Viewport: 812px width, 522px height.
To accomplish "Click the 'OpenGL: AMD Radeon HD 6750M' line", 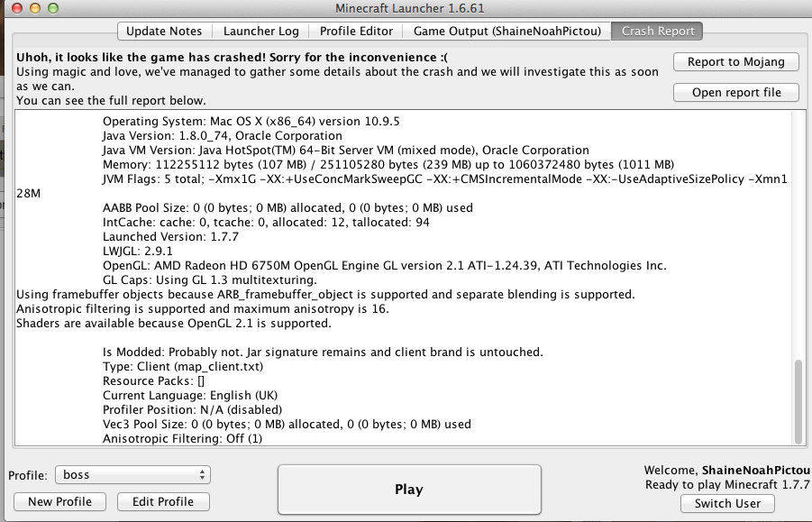I will [x=384, y=266].
